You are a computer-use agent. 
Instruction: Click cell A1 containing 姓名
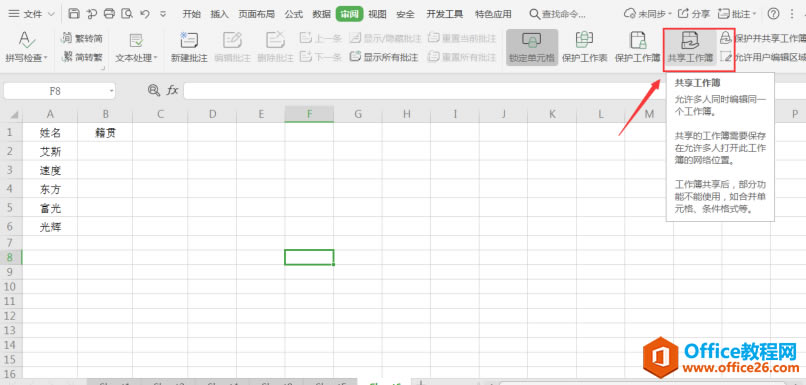[x=50, y=133]
